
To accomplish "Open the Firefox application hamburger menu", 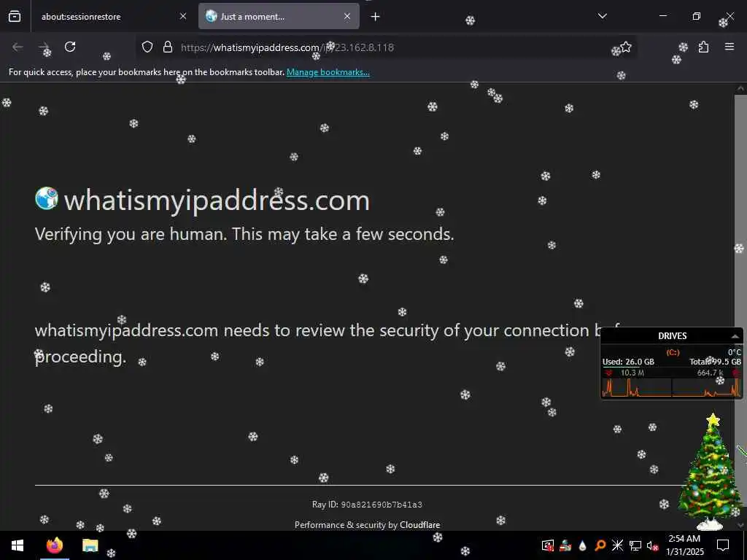I will click(729, 47).
